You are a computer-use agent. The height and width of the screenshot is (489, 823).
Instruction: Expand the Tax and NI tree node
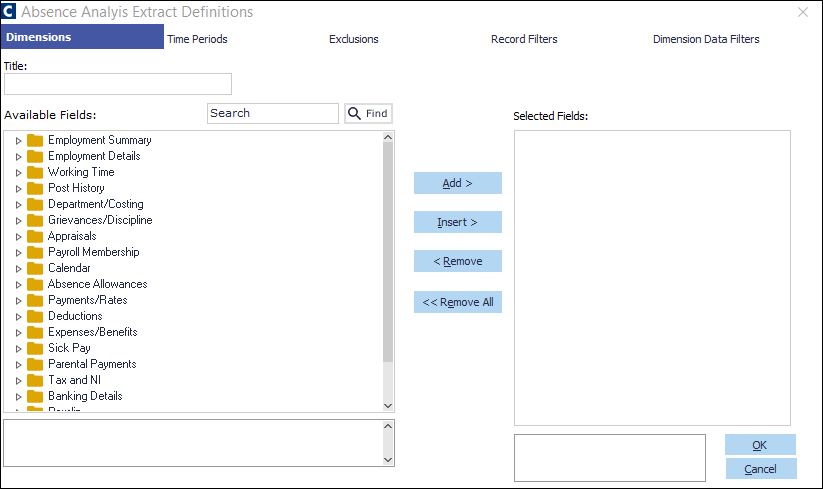[x=18, y=381]
